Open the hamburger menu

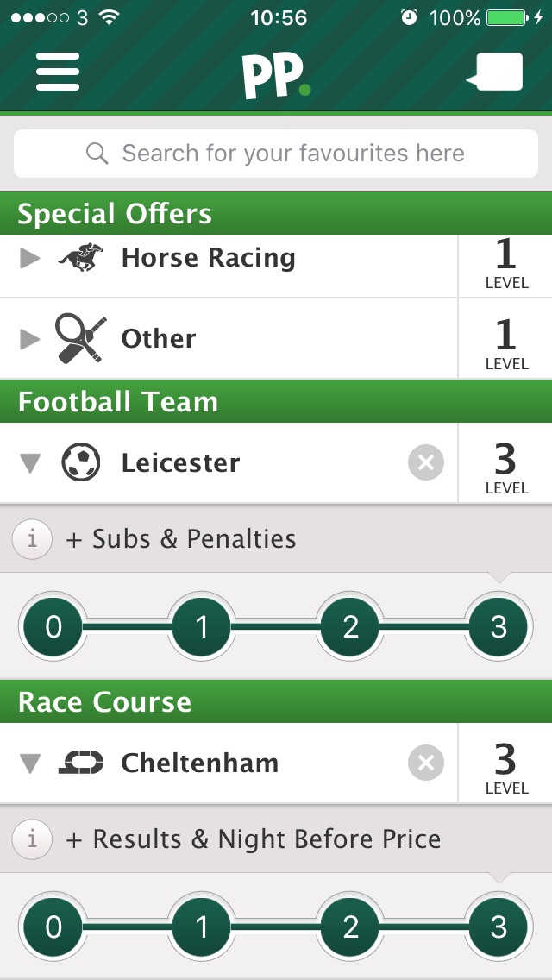58,72
